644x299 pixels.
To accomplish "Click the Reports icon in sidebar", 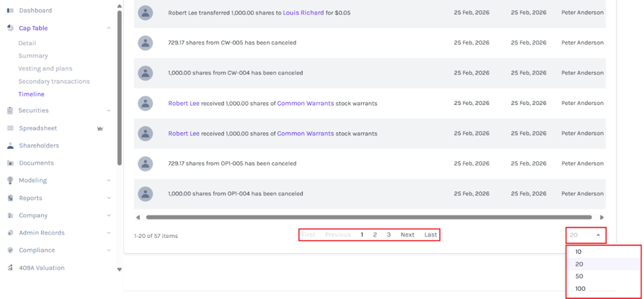I will tap(10, 198).
